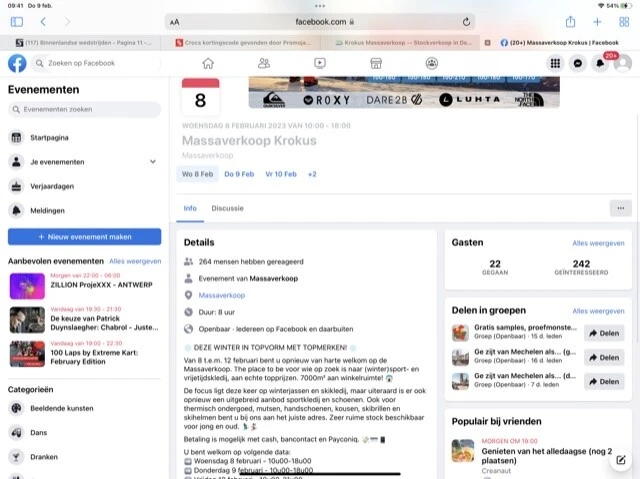This screenshot has width=640, height=479.
Task: Open the Marketplace icon
Action: [x=376, y=63]
